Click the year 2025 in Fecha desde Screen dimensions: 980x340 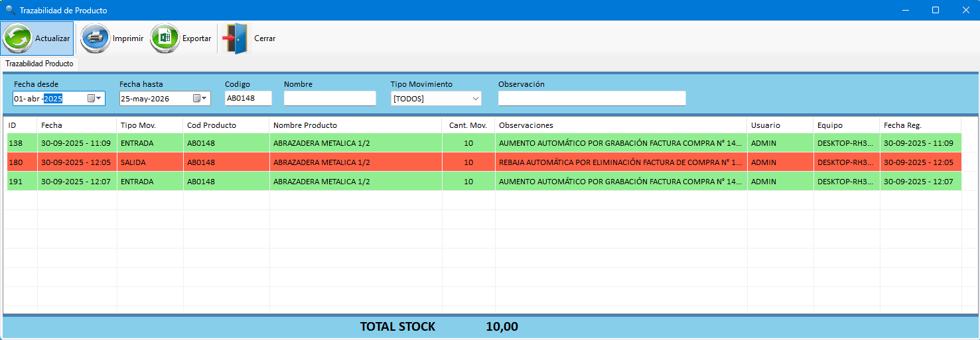[53, 98]
